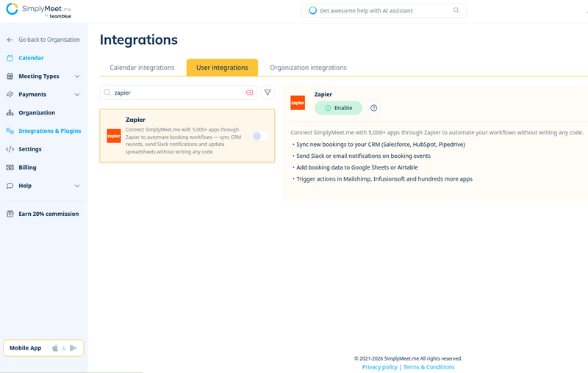Image resolution: width=588 pixels, height=373 pixels.
Task: Open the Privacy policy link
Action: coord(379,367)
